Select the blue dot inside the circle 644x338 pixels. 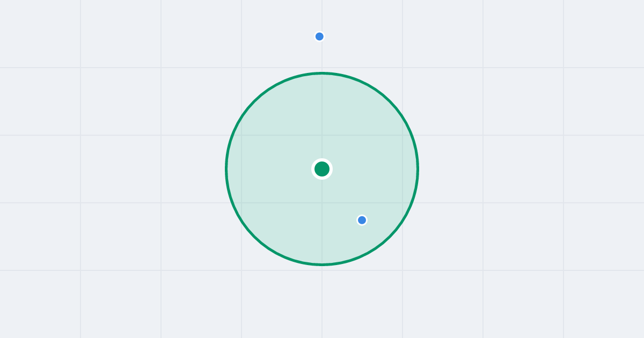point(362,220)
